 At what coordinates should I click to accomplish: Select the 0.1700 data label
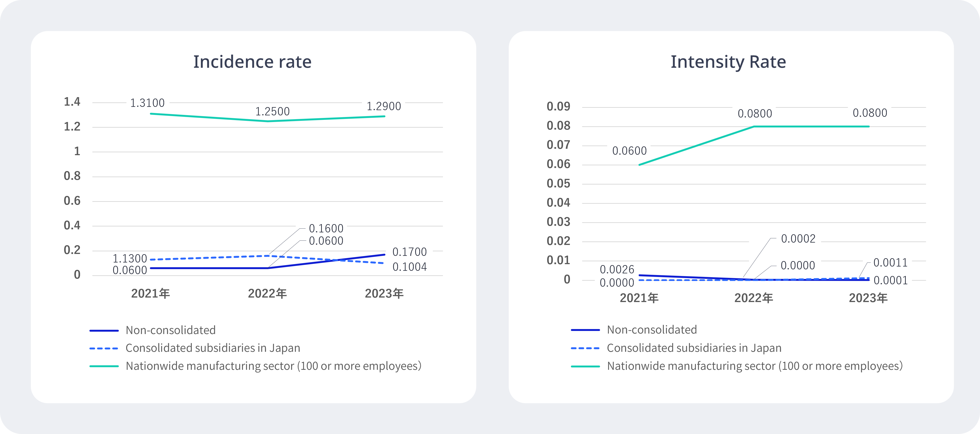(x=409, y=252)
